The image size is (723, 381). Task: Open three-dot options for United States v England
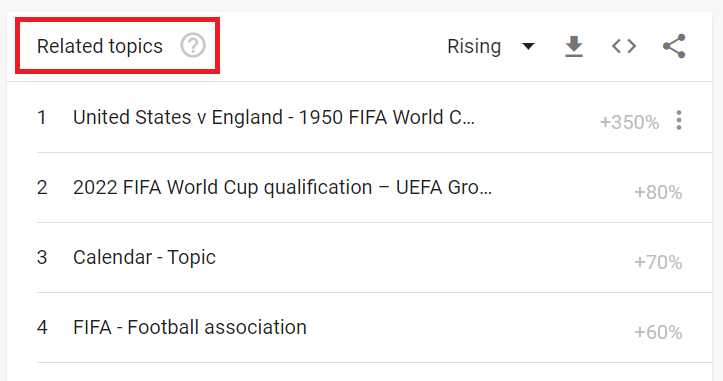point(679,120)
